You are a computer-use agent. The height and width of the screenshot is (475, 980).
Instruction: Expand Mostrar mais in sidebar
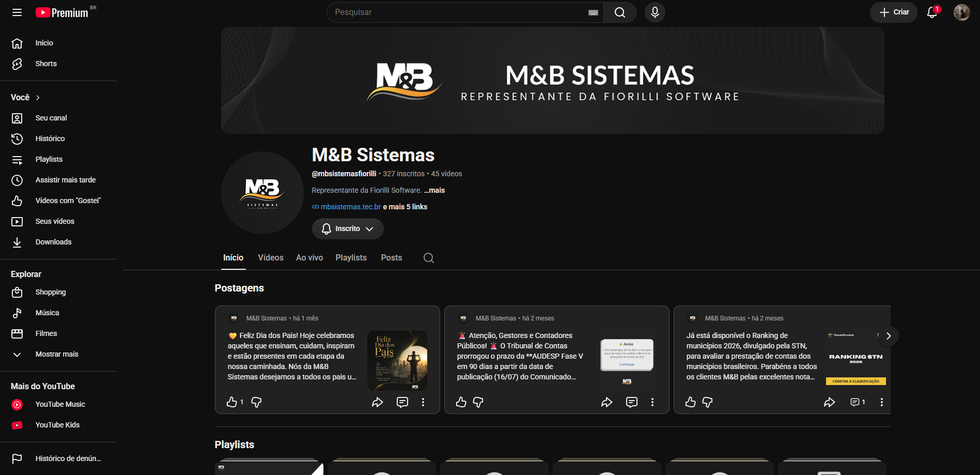click(58, 354)
